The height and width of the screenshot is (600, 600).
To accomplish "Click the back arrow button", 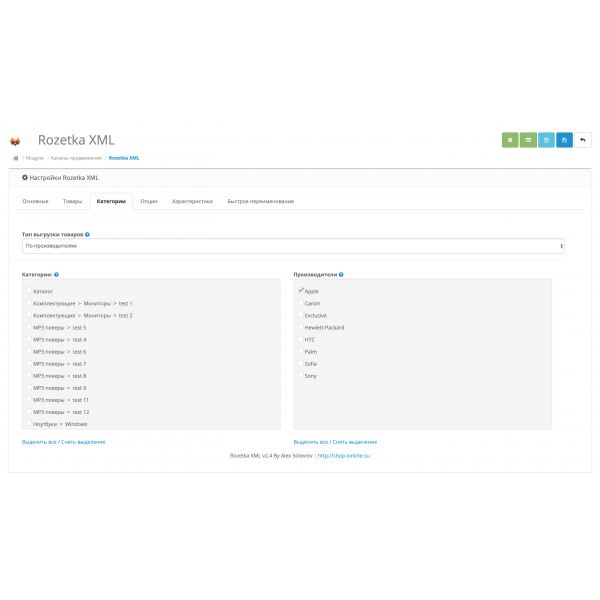I will (x=583, y=140).
